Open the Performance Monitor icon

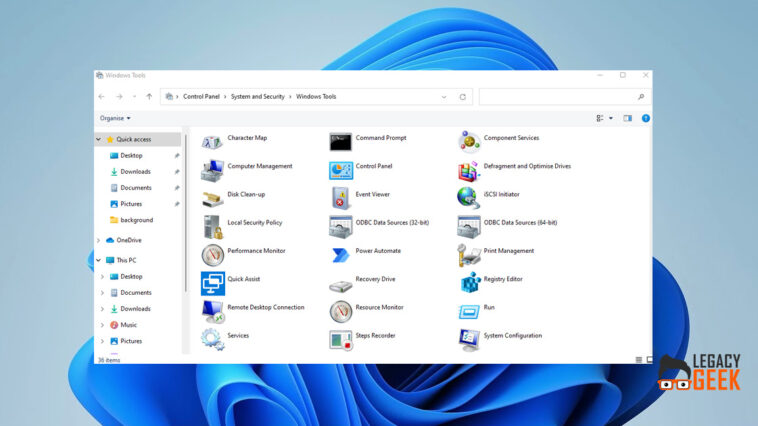tap(212, 255)
